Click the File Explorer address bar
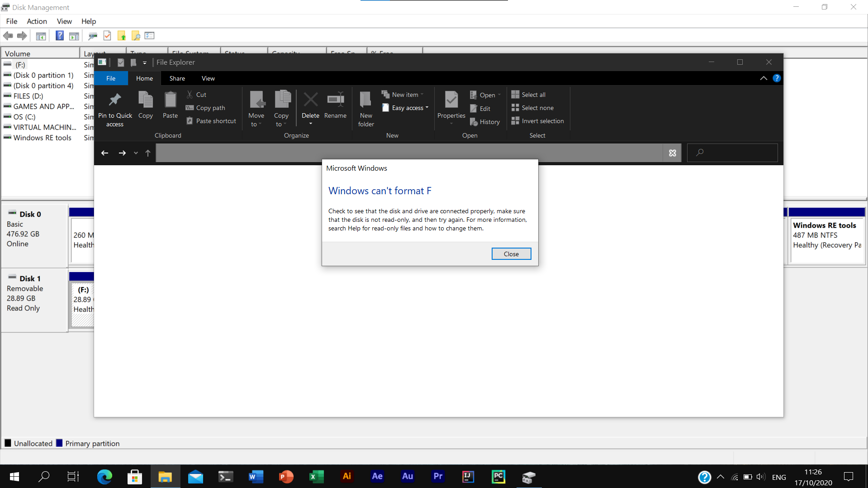Viewport: 868px width, 488px height. [x=409, y=153]
